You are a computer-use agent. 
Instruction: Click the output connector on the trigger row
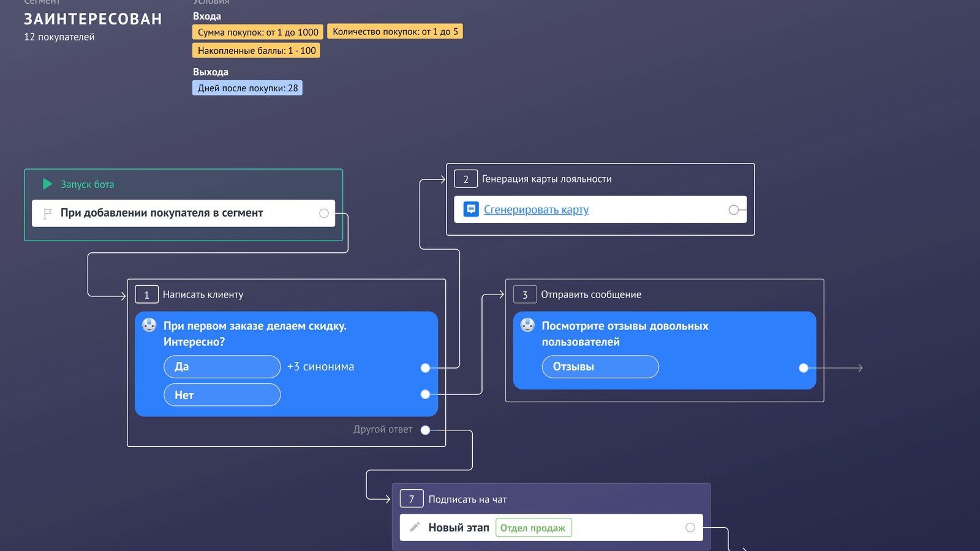[x=324, y=214]
